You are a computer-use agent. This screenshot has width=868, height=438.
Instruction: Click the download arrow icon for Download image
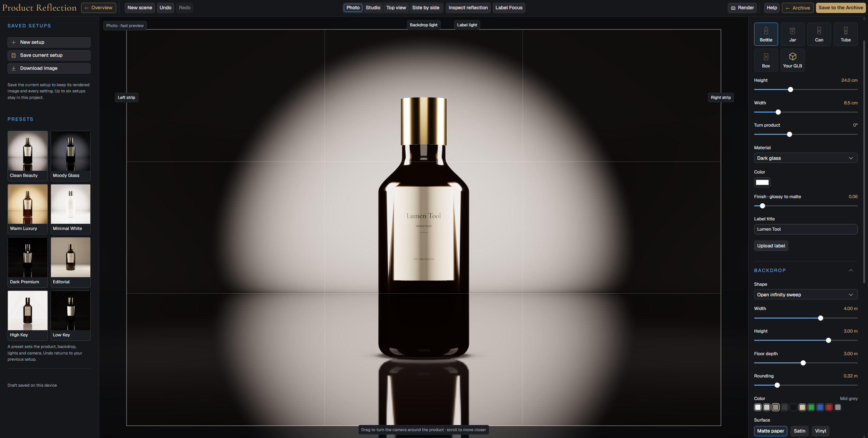[14, 68]
